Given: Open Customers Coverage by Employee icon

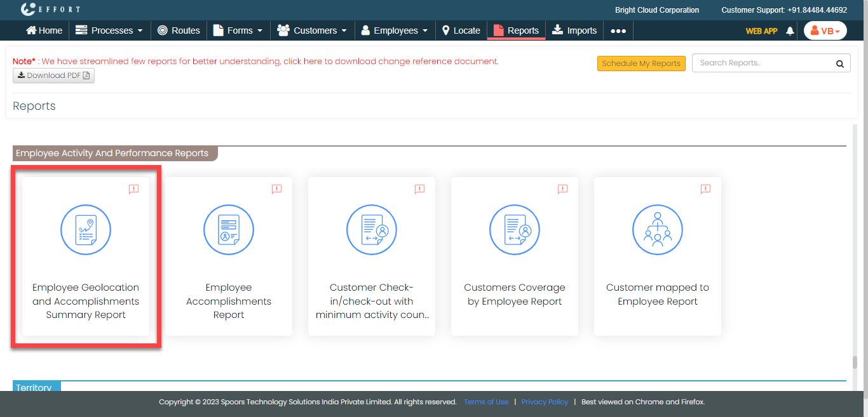Looking at the screenshot, I should click(x=515, y=230).
